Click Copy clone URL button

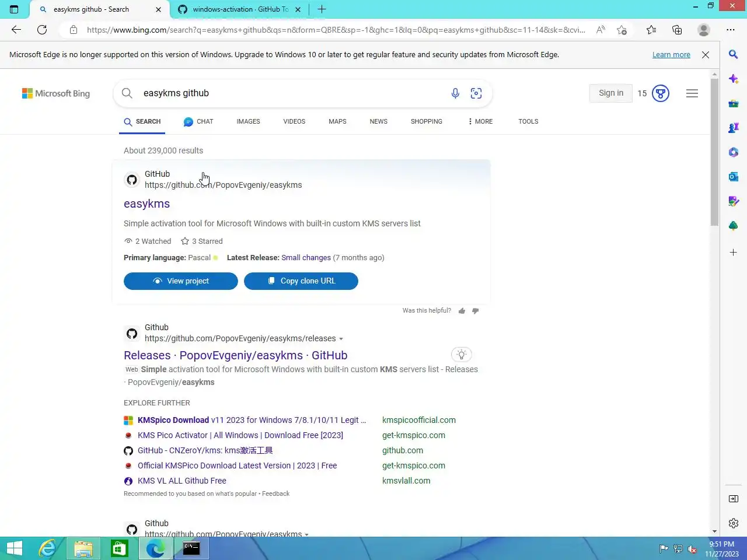(x=301, y=281)
